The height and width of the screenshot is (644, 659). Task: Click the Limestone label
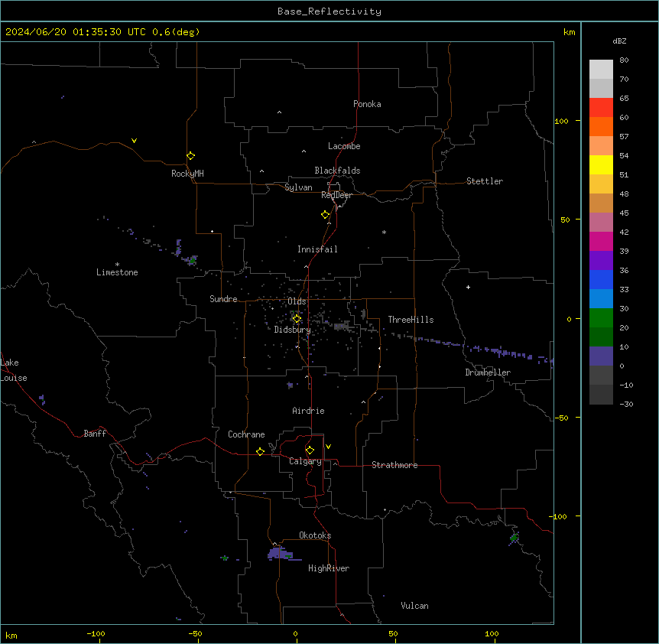[x=117, y=272]
